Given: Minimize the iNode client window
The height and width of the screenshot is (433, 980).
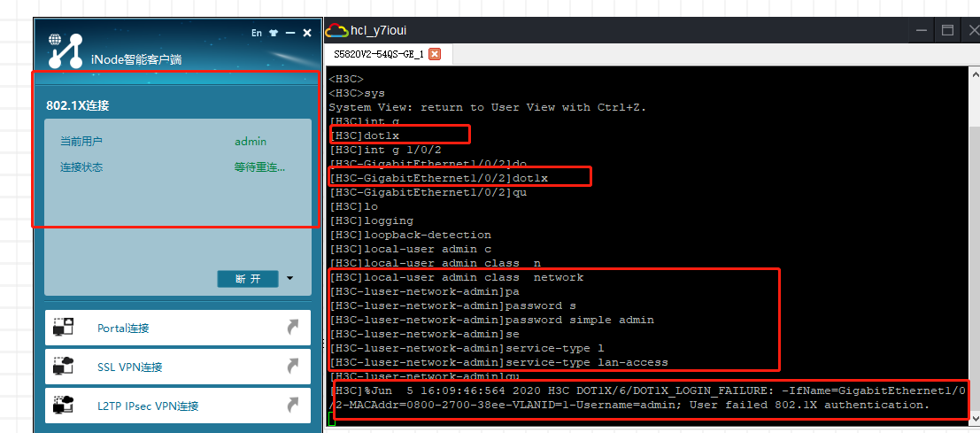Looking at the screenshot, I should (290, 33).
